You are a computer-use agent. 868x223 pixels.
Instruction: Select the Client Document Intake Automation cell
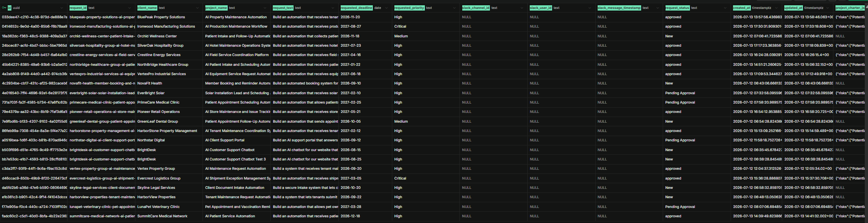(237, 188)
